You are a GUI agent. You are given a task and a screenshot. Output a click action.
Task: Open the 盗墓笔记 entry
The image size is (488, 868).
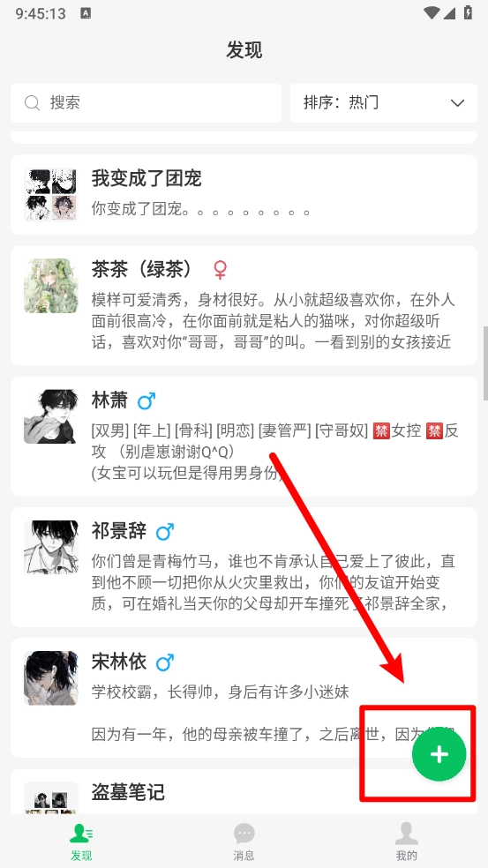244,791
